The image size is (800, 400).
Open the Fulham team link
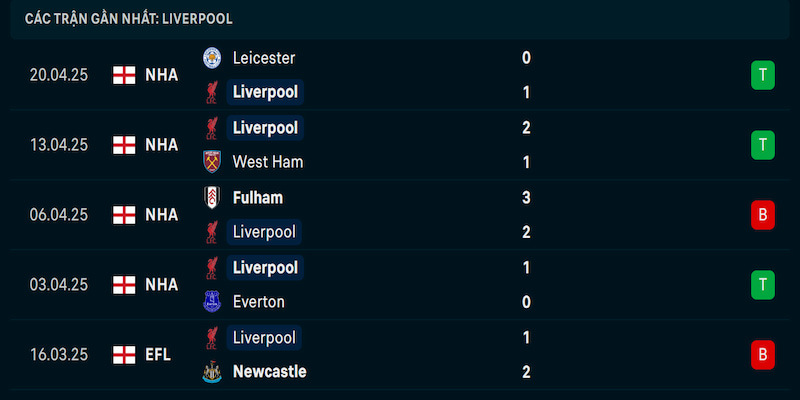point(258,198)
